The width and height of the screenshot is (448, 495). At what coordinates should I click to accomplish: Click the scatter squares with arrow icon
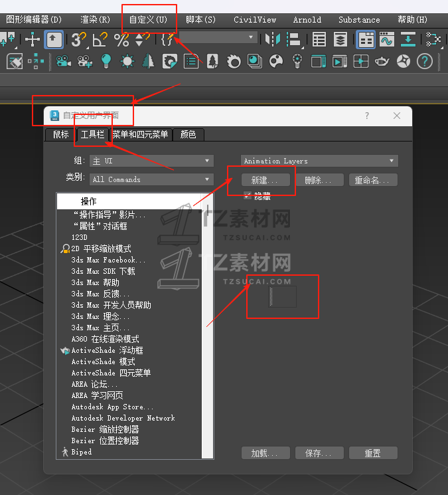pyautogui.click(x=36, y=61)
